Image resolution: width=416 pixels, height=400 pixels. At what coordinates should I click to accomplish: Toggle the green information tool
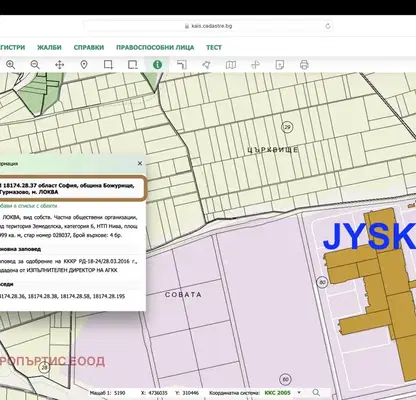point(157,65)
